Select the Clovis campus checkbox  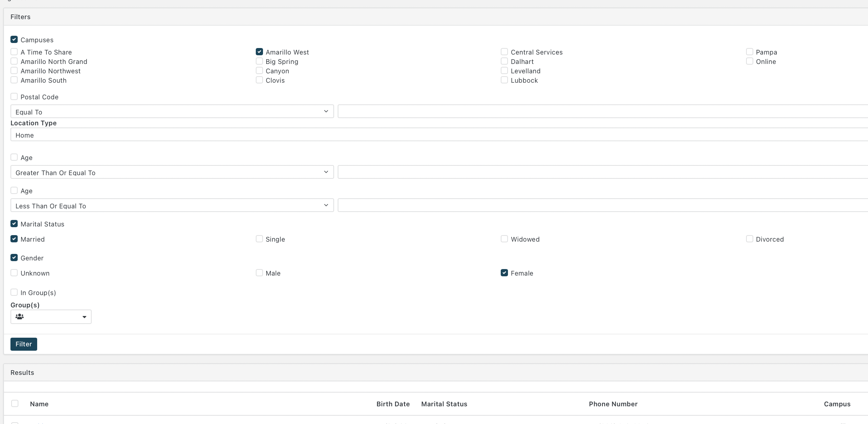point(259,80)
